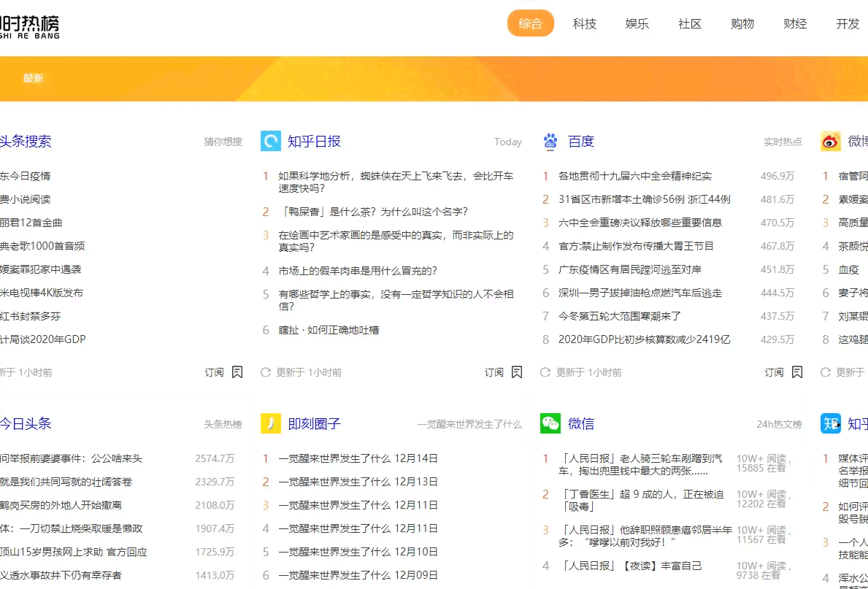Refresh the 知乎日报 list via reload icon
The width and height of the screenshot is (868, 589).
[x=266, y=372]
